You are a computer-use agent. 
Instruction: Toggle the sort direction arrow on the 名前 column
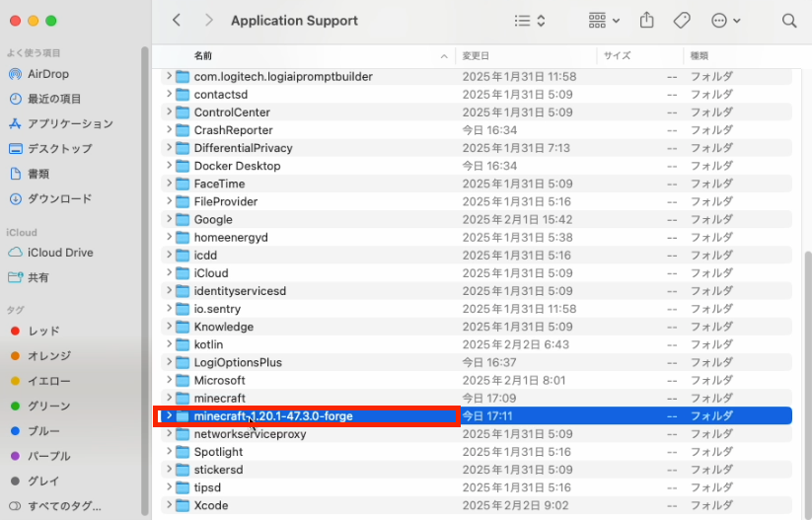tap(444, 56)
